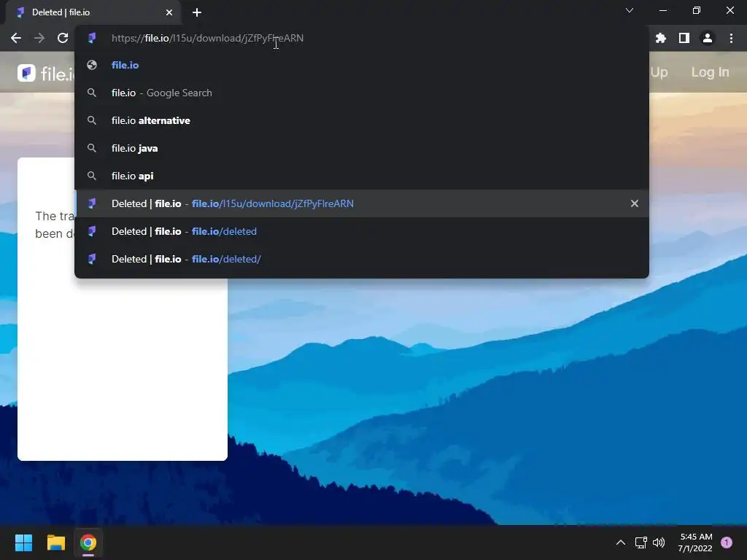Open the notification badge showing 1

tap(727, 542)
